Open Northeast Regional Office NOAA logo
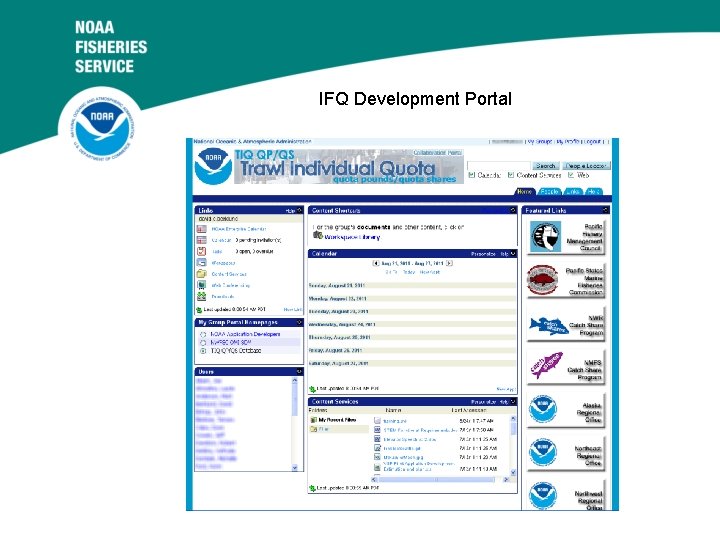This screenshot has width=720, height=540. coord(542,452)
